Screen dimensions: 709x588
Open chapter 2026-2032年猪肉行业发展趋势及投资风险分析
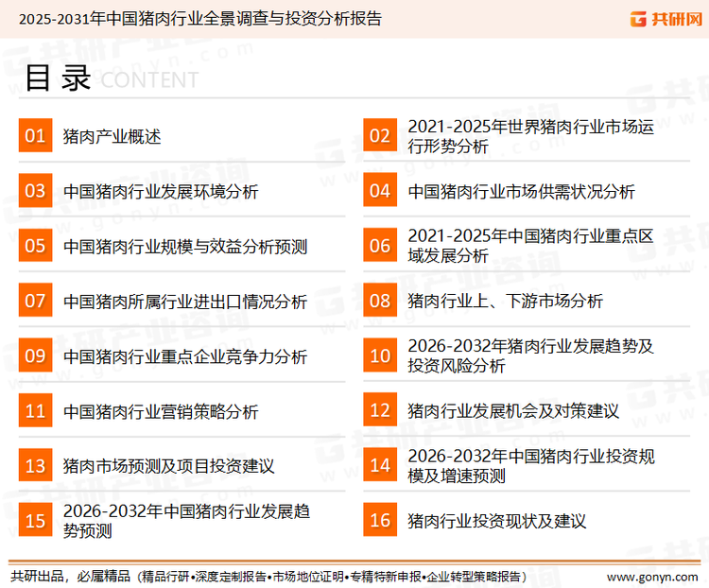point(531,355)
